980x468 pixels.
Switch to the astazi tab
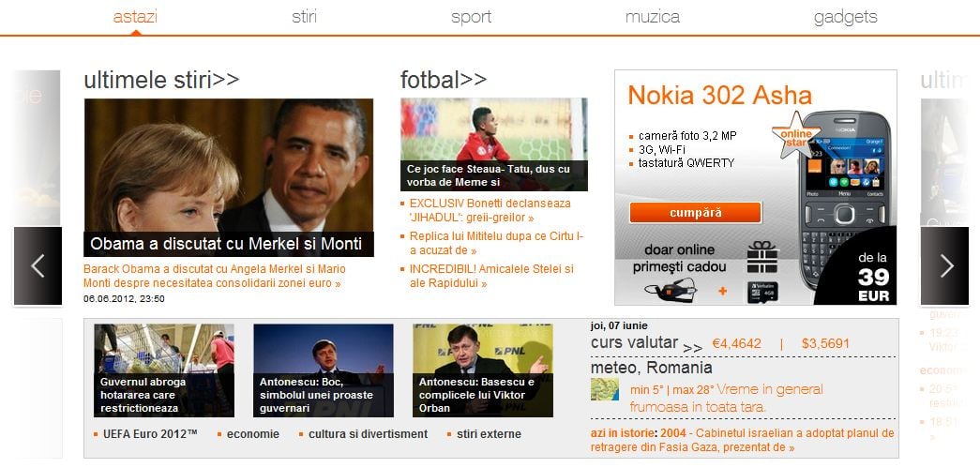pos(135,17)
